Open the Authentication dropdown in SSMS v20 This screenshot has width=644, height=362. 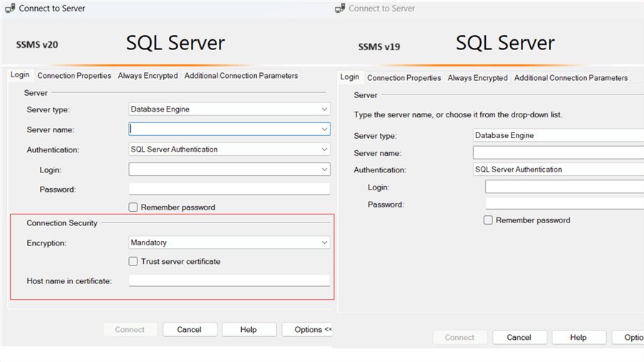coord(325,150)
